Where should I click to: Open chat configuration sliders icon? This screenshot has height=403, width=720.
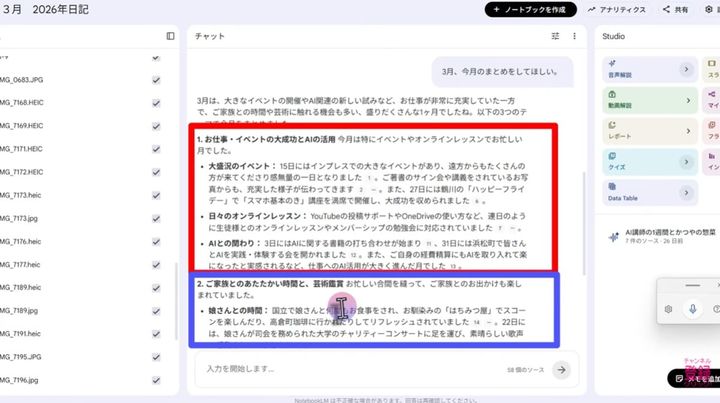point(555,36)
